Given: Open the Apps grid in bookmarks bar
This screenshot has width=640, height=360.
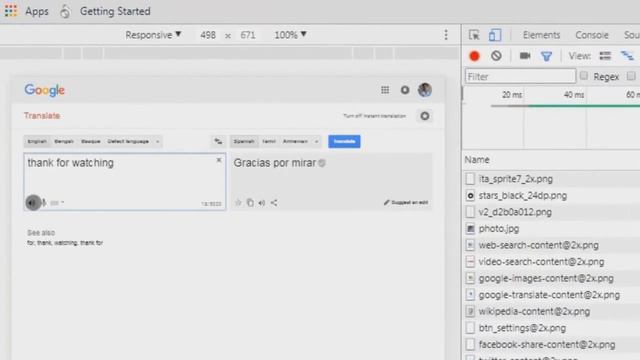Looking at the screenshot, I should [27, 11].
